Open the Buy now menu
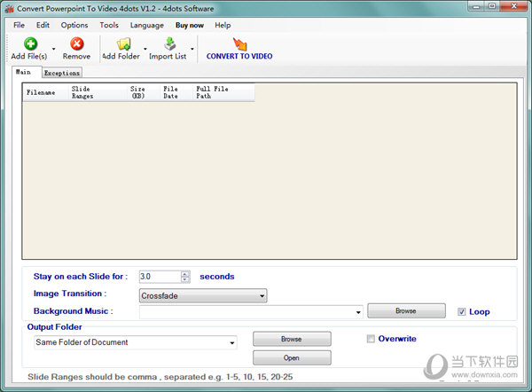The width and height of the screenshot is (532, 392). tap(190, 25)
